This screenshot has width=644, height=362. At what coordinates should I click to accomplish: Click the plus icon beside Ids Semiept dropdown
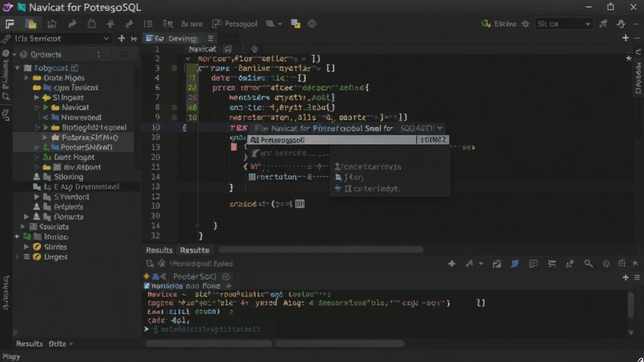[x=121, y=38]
